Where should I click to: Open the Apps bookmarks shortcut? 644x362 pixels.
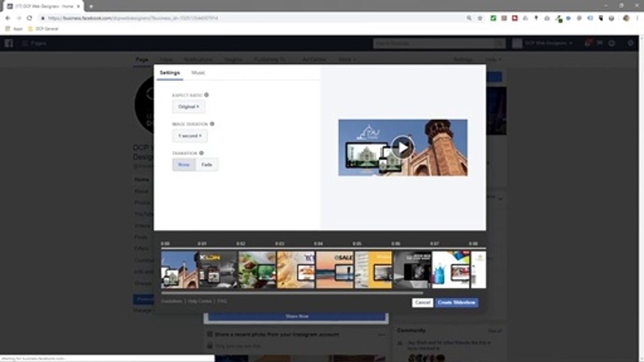point(14,29)
